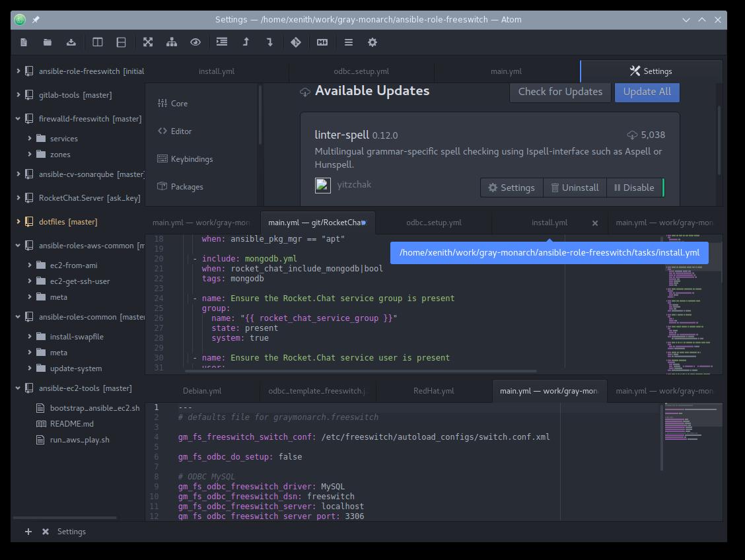Click the bent down-arrow toolbar icon
This screenshot has height=560, width=745.
coord(269,42)
